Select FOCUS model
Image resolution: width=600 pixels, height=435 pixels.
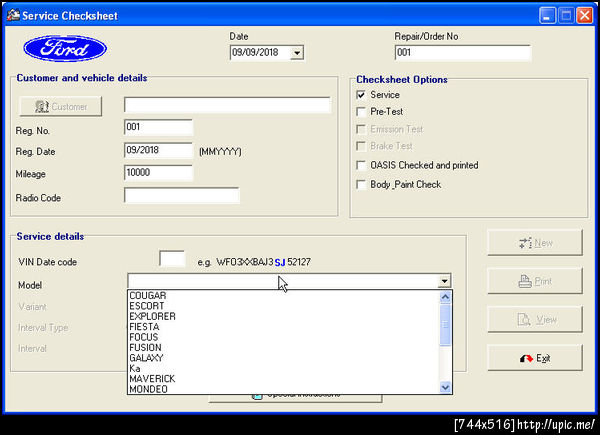284,337
